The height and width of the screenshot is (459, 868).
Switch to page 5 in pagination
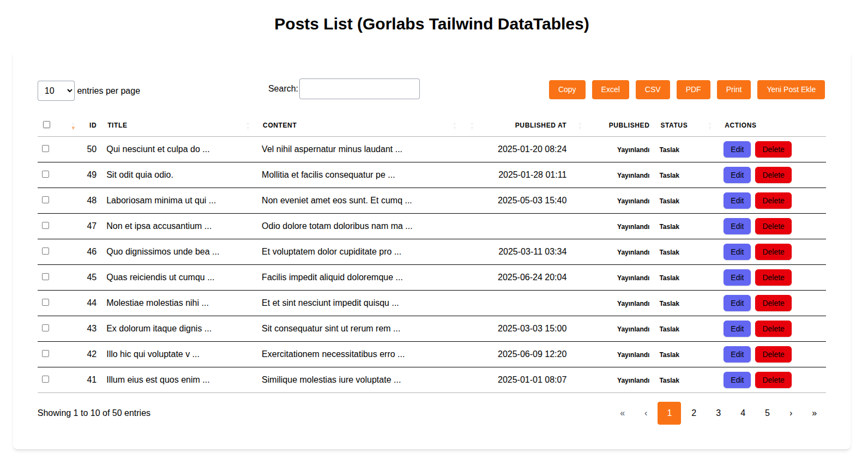[x=767, y=413]
